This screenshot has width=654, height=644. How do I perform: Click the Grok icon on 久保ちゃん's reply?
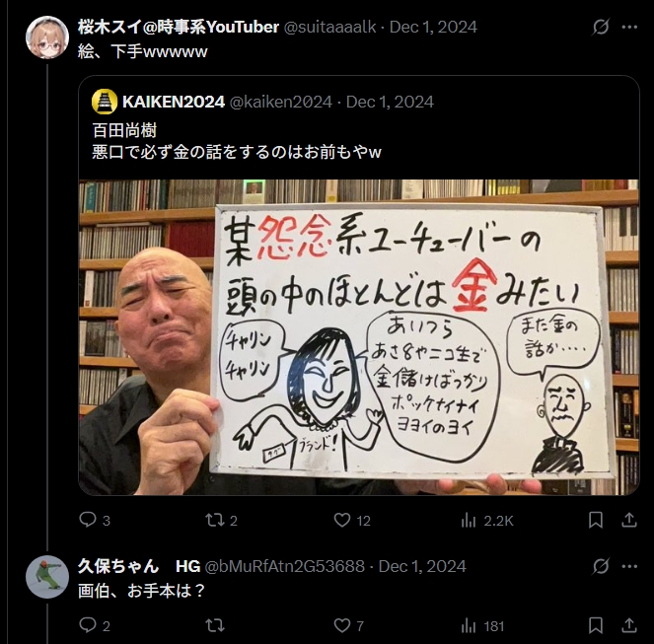pos(601,566)
